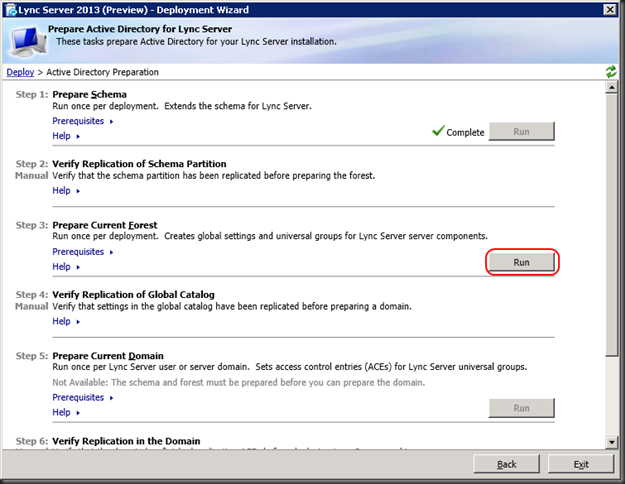Expand Help under Verify Replication of Schema Partition
The height and width of the screenshot is (484, 625).
pos(66,191)
